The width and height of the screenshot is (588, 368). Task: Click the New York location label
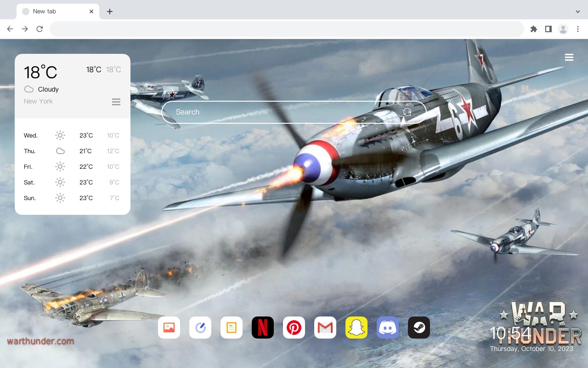[38, 101]
